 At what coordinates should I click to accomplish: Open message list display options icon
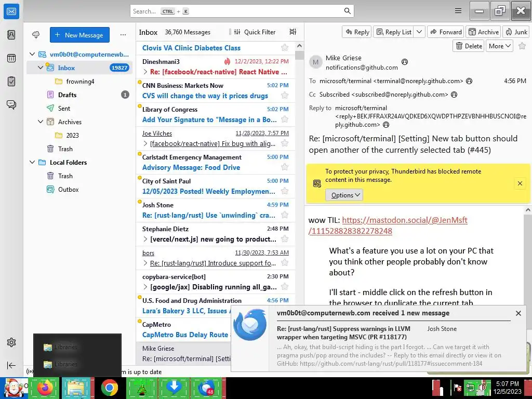[293, 32]
